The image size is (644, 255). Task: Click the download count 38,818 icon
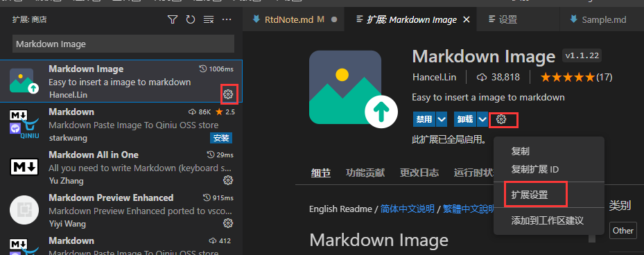481,77
